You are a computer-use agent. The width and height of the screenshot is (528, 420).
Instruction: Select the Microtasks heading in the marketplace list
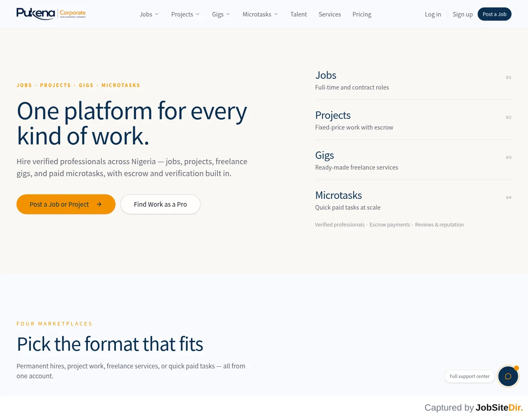339,195
